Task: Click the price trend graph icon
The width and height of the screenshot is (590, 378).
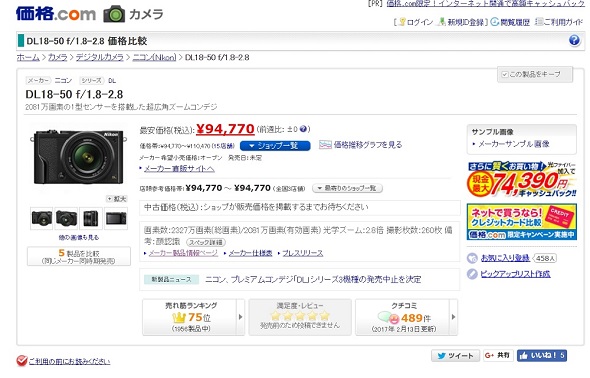Action: 325,145
